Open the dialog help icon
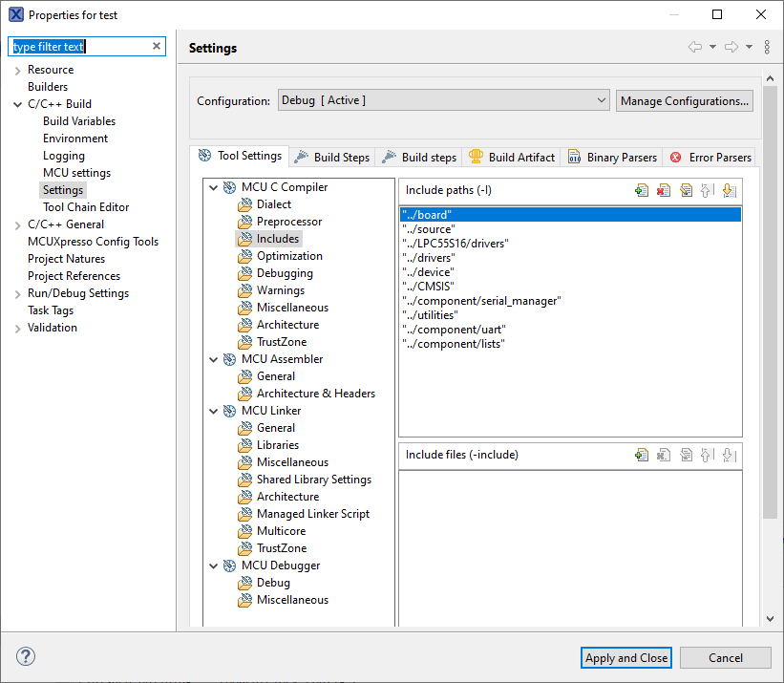Viewport: 784px width, 683px height. (x=26, y=657)
